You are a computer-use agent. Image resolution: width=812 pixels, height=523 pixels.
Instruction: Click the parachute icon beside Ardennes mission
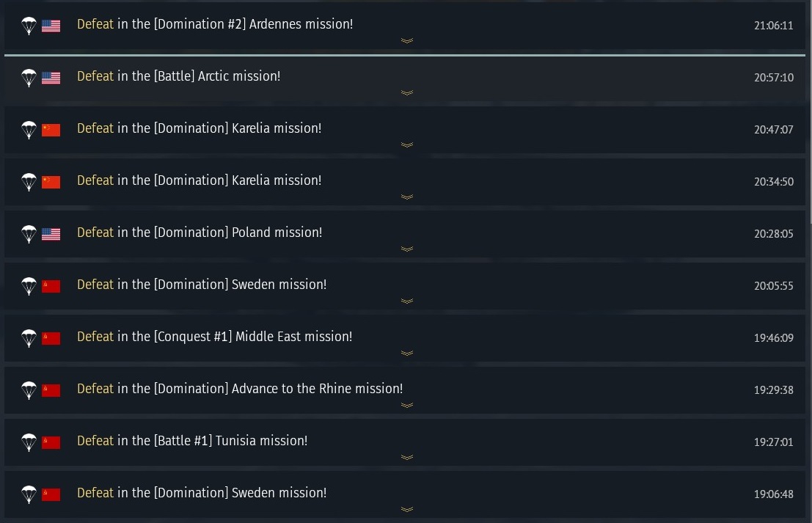pyautogui.click(x=29, y=26)
